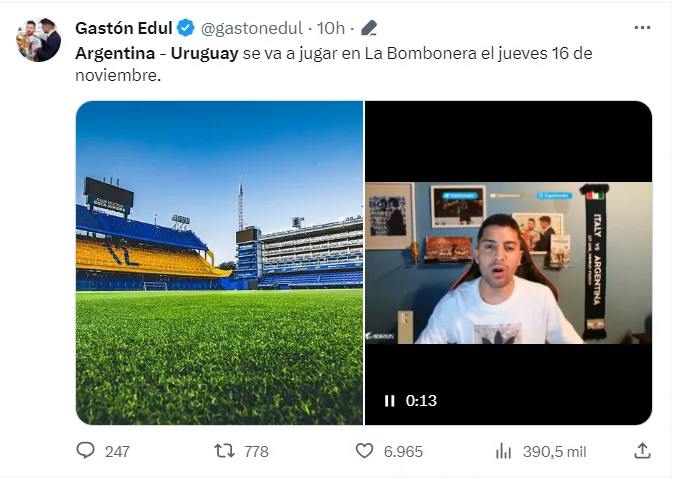Click the 247 replies count
Image resolution: width=678 pixels, height=479 pixels.
click(x=117, y=451)
